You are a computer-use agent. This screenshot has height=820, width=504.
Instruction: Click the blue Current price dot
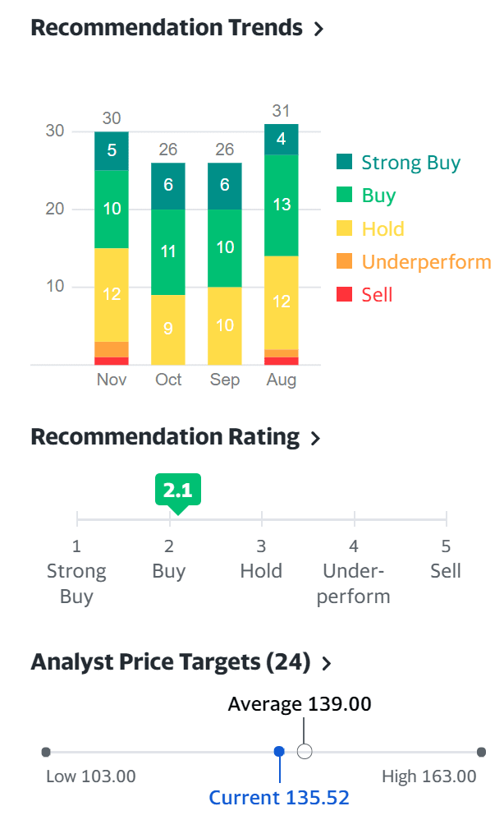[x=279, y=751]
